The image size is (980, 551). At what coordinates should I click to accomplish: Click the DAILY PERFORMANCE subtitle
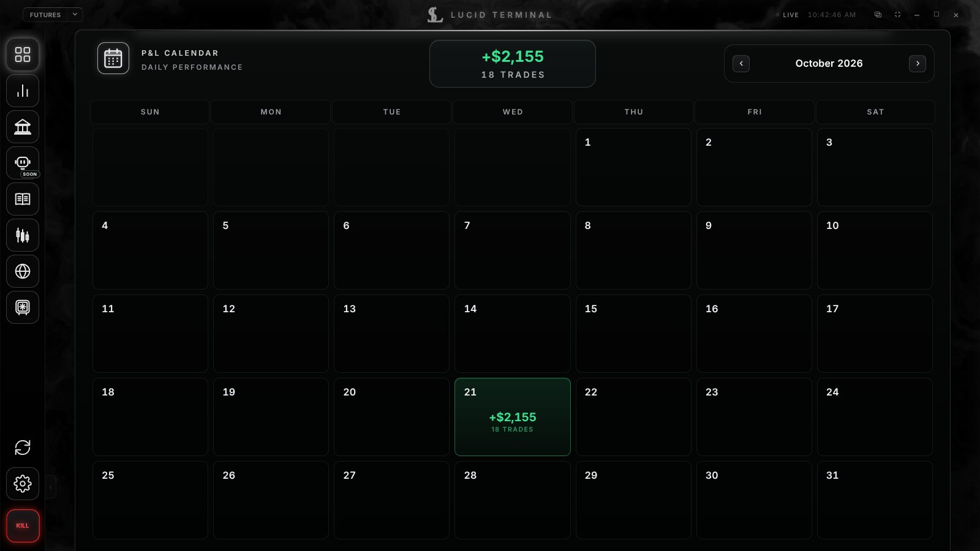[192, 67]
